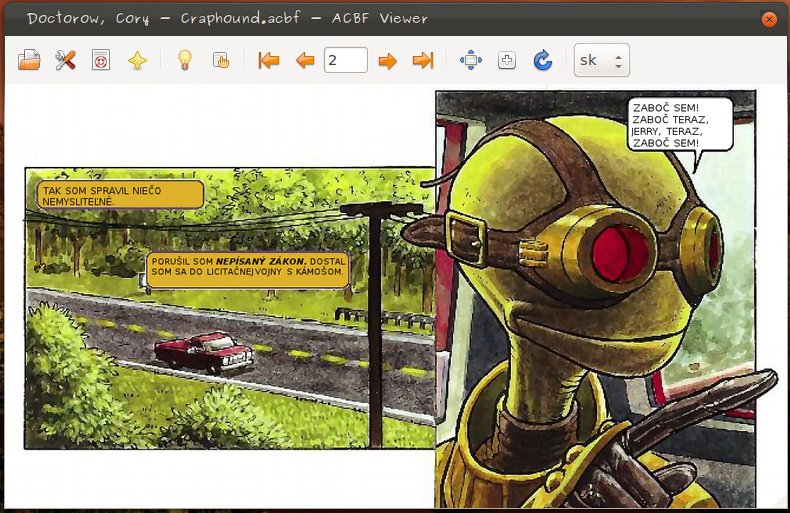Click the 'PORUŠIL SOM NEPÍSANÝ ZÁKON' caption
The width and height of the screenshot is (790, 513).
248,269
